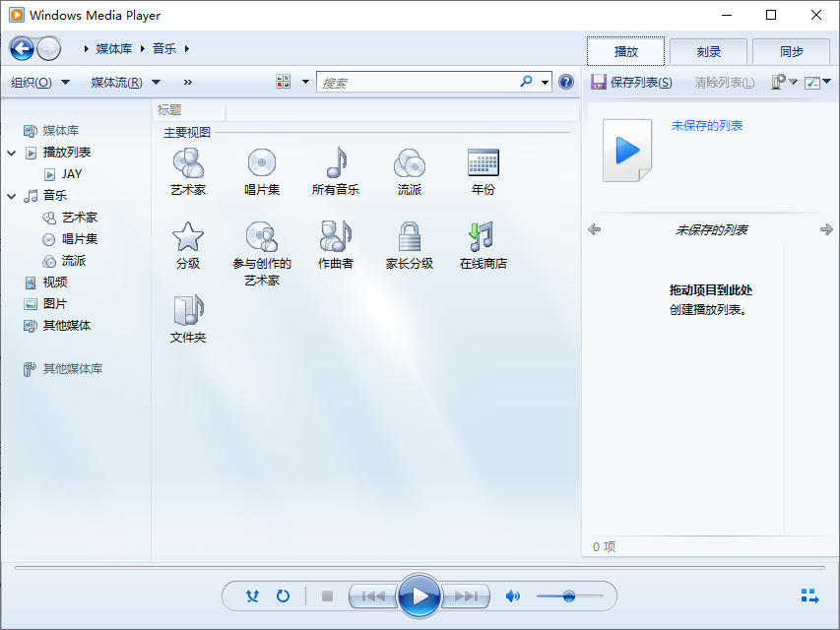
Task: Open the help question mark icon
Action: coord(566,82)
